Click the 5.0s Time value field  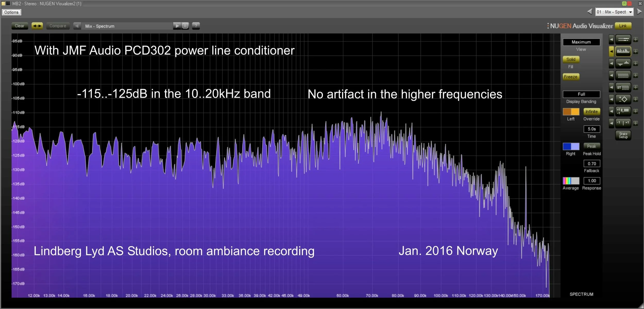click(591, 129)
